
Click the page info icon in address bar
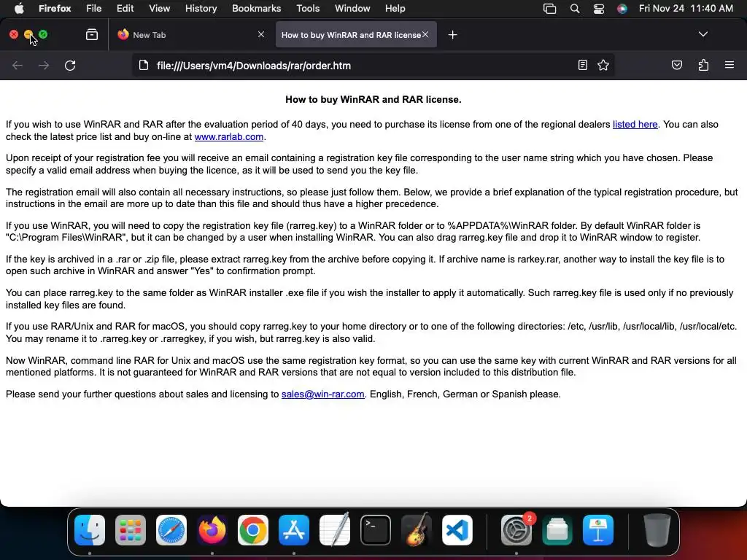(144, 65)
